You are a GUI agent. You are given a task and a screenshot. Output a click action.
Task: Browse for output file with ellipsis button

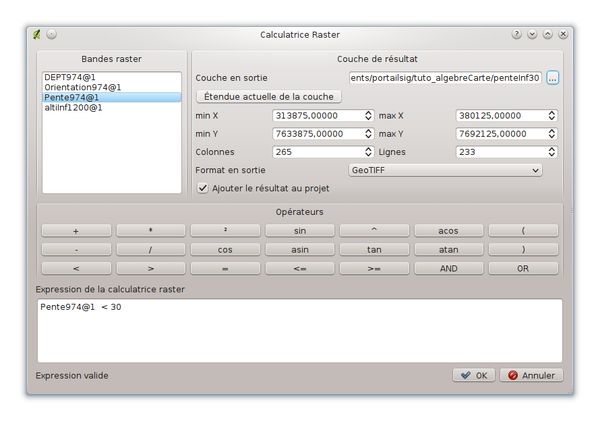click(552, 78)
